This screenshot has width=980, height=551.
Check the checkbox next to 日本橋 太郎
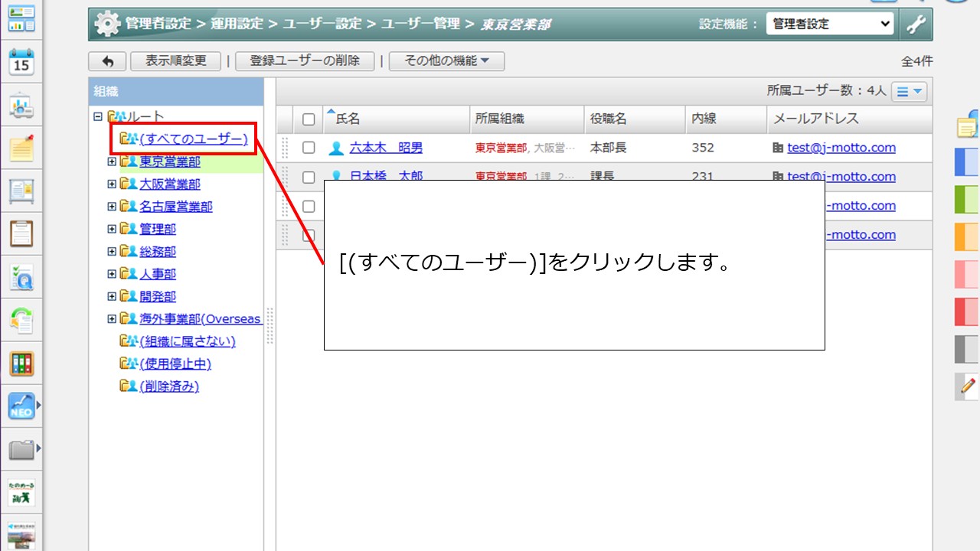(309, 177)
